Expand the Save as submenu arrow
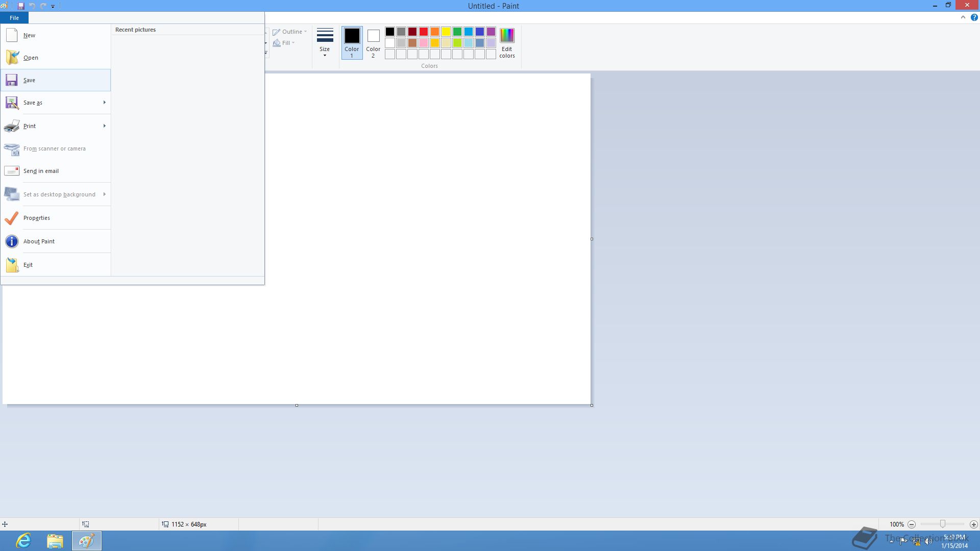Image resolution: width=980 pixels, height=551 pixels. point(104,103)
